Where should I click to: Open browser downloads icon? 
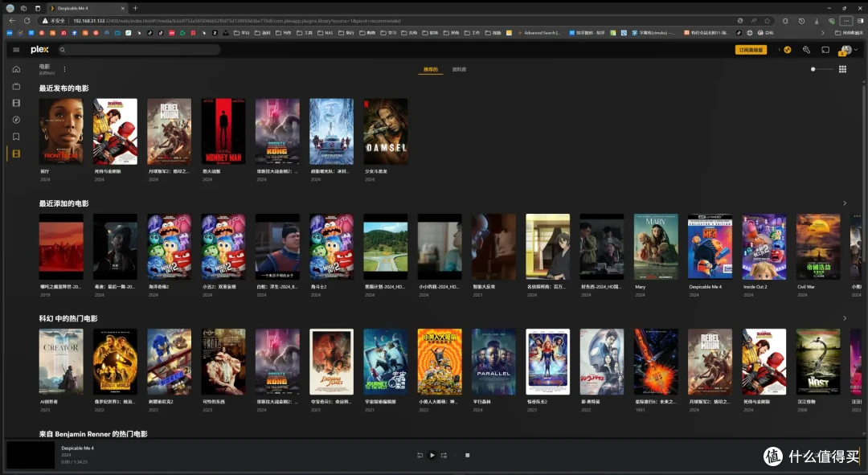tap(816, 20)
